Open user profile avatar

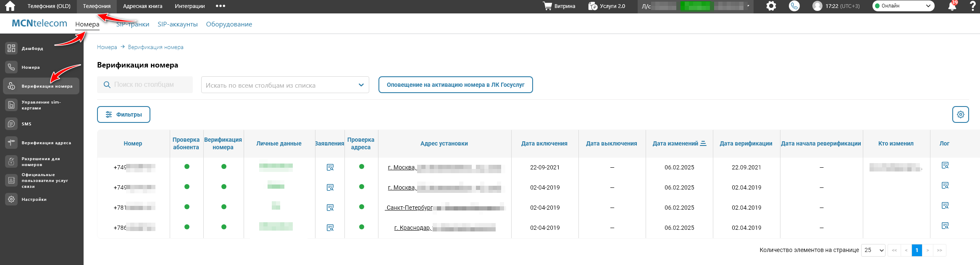pos(817,6)
